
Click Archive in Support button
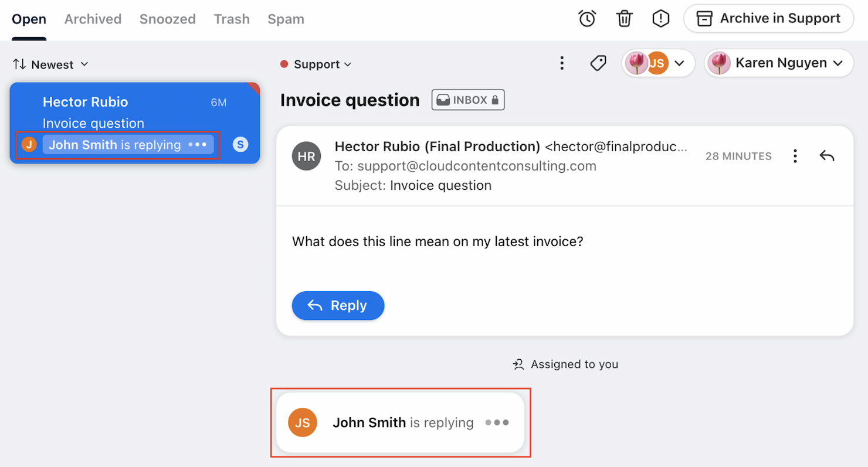tap(768, 19)
